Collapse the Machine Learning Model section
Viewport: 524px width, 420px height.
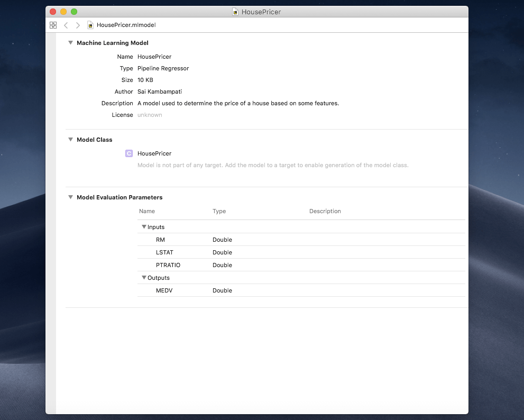coord(71,43)
